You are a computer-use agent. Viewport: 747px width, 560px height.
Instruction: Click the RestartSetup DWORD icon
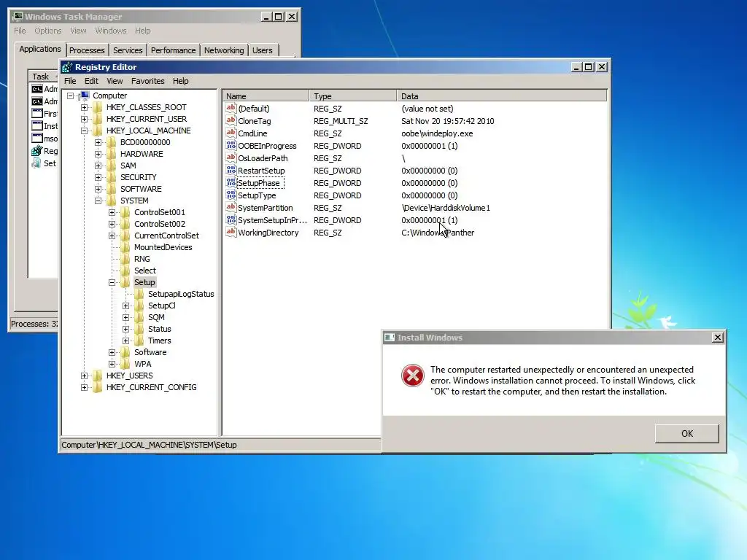coord(231,170)
